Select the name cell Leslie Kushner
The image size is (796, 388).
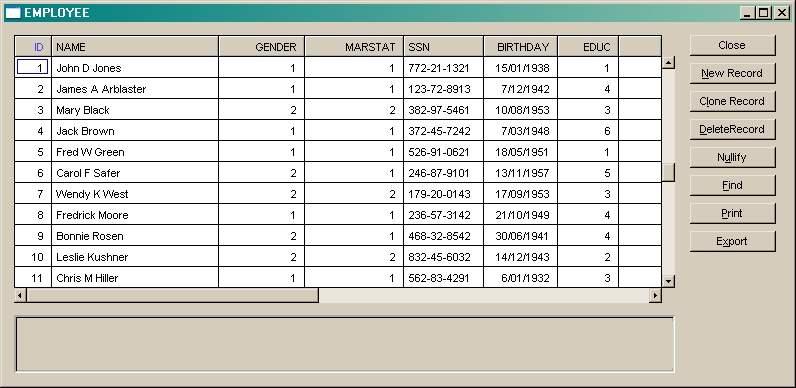click(135, 256)
